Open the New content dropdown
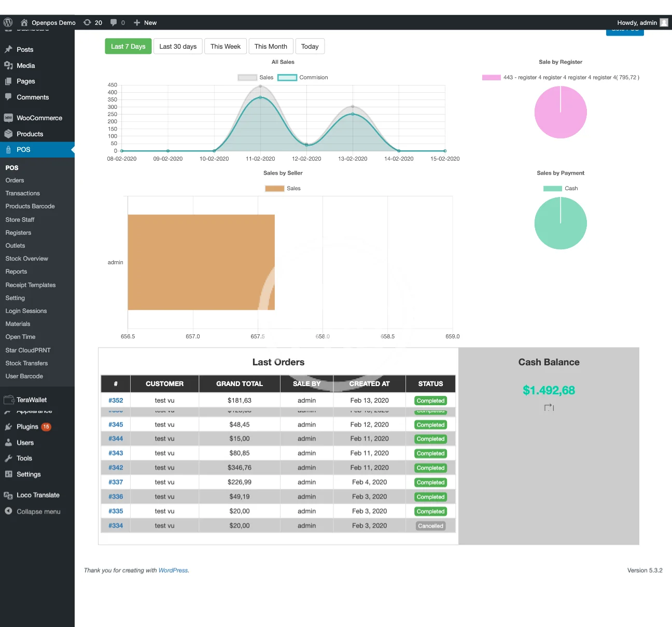Screen dimensions: 672x627 pyautogui.click(x=145, y=23)
